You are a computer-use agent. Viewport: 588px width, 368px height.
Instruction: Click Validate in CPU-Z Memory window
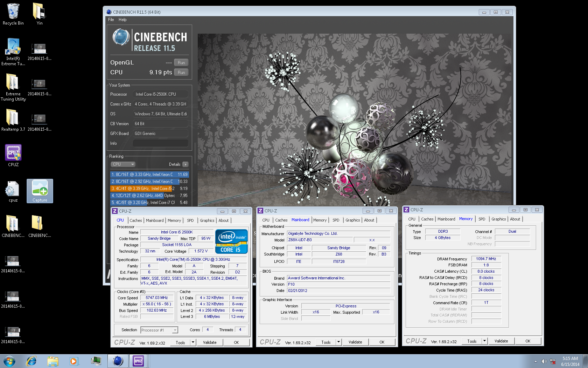pos(501,341)
